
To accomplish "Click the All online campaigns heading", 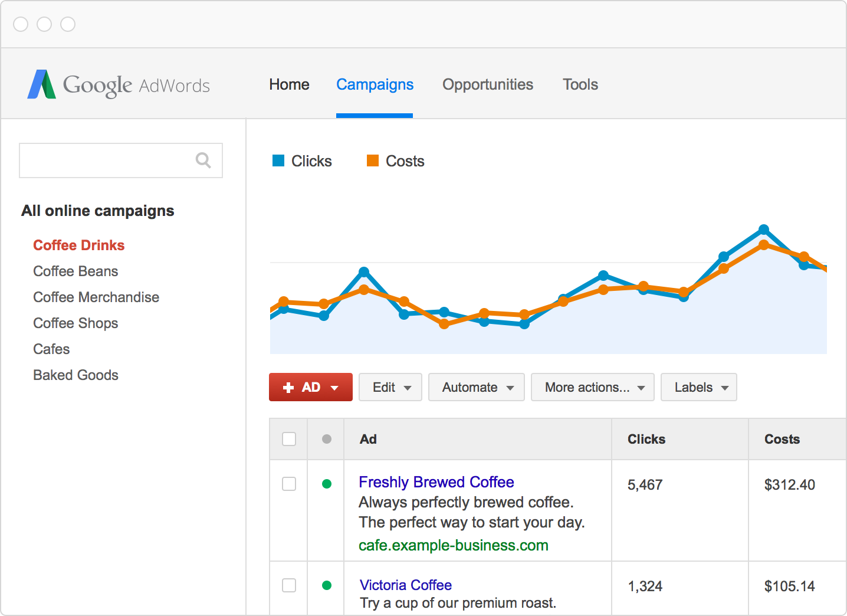I will tap(98, 211).
